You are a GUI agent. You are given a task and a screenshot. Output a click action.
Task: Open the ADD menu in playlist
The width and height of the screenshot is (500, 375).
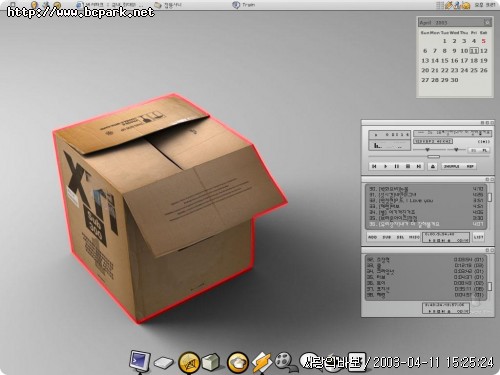pos(373,237)
